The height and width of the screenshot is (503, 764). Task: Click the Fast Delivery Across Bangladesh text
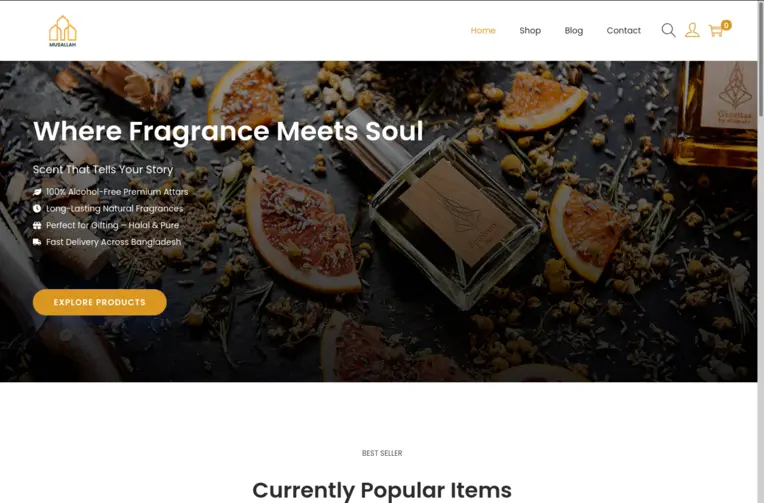pyautogui.click(x=114, y=242)
